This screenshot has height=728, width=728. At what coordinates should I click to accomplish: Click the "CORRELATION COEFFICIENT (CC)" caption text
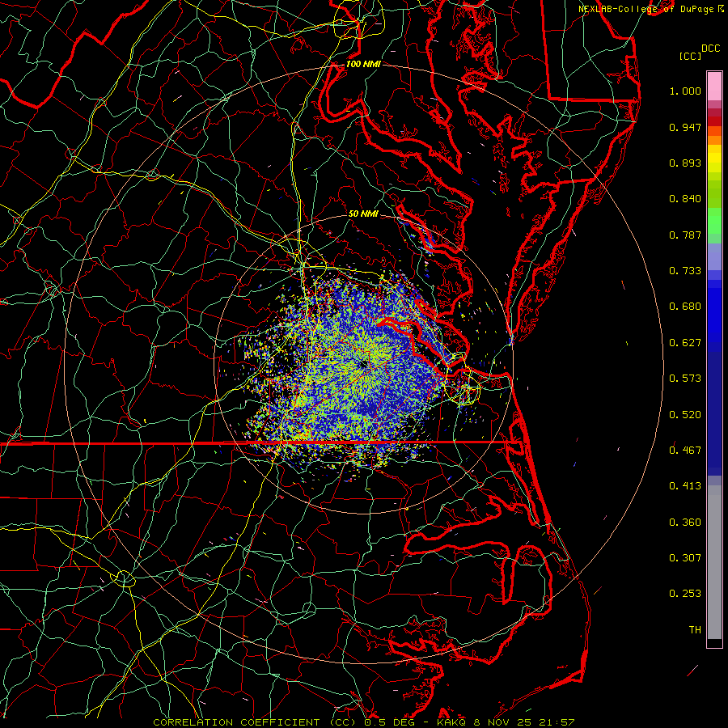(x=256, y=722)
